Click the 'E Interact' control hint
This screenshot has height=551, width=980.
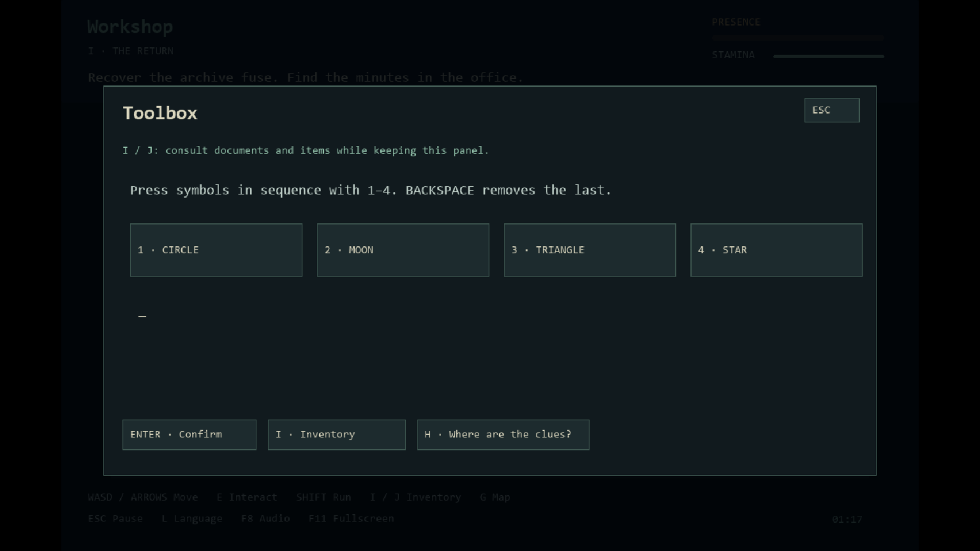247,497
